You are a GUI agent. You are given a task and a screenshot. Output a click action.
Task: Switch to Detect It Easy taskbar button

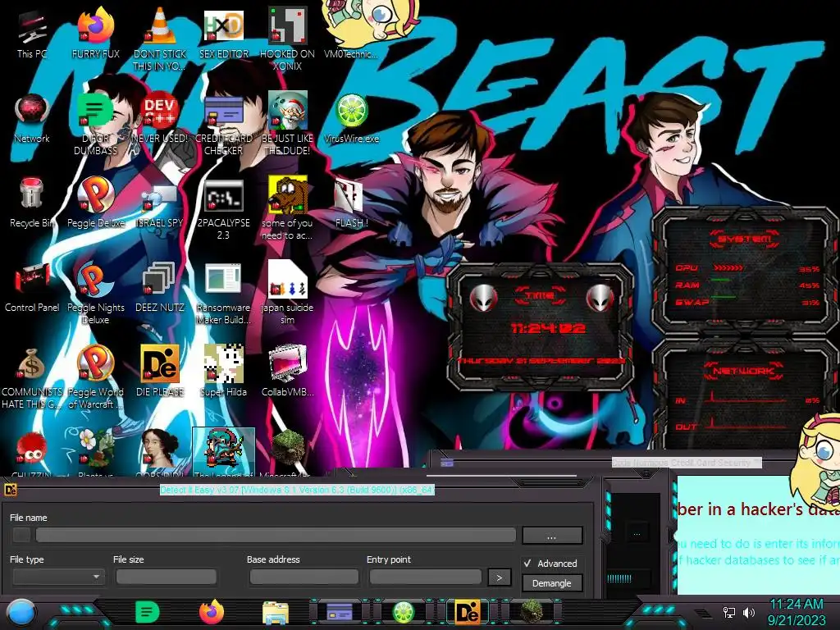467,612
